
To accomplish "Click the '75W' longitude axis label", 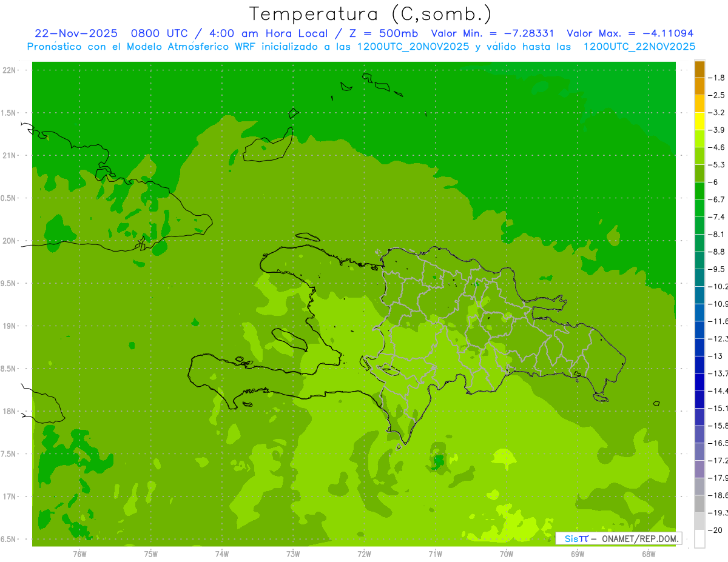I will [151, 554].
